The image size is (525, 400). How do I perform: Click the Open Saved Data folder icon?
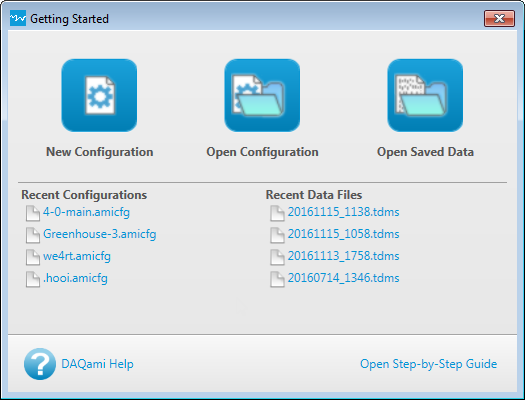click(425, 95)
